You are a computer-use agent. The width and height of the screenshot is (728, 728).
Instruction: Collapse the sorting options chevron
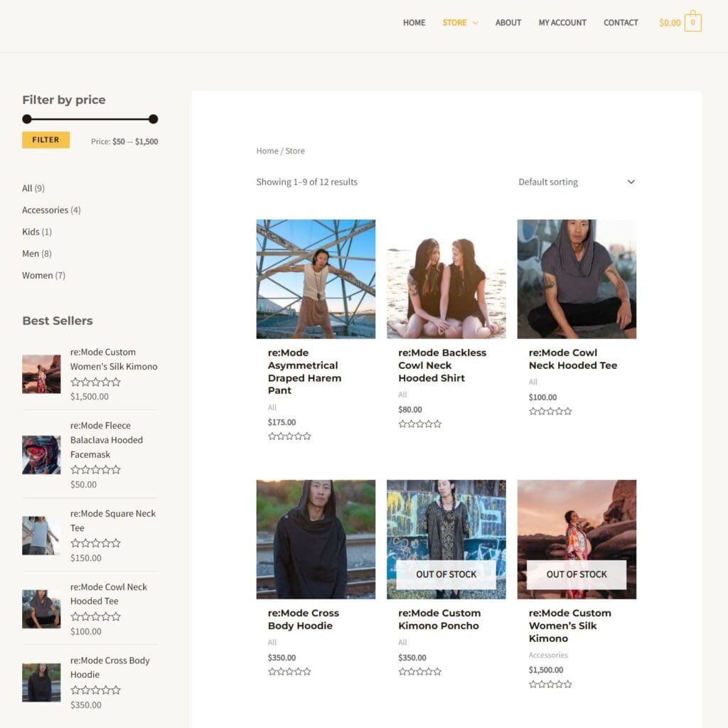[631, 182]
